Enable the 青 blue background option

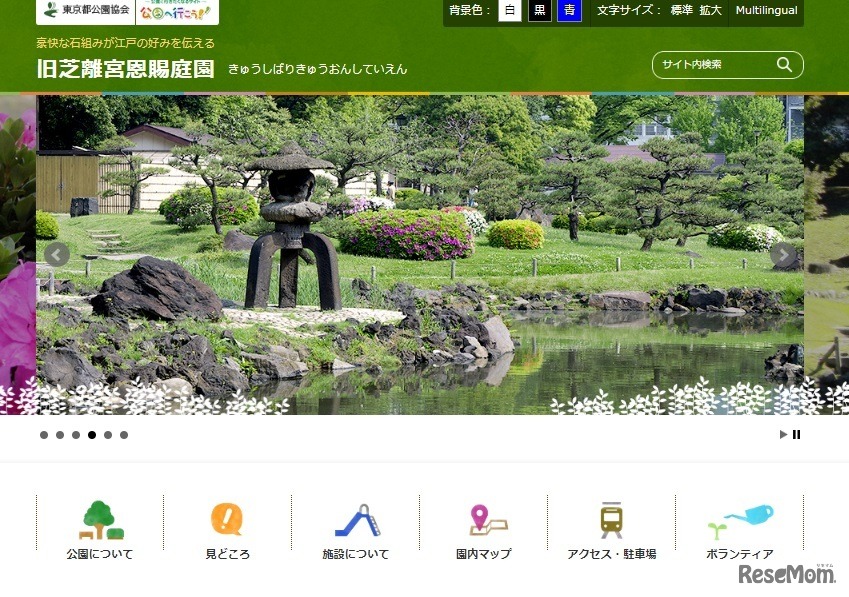pyautogui.click(x=569, y=10)
